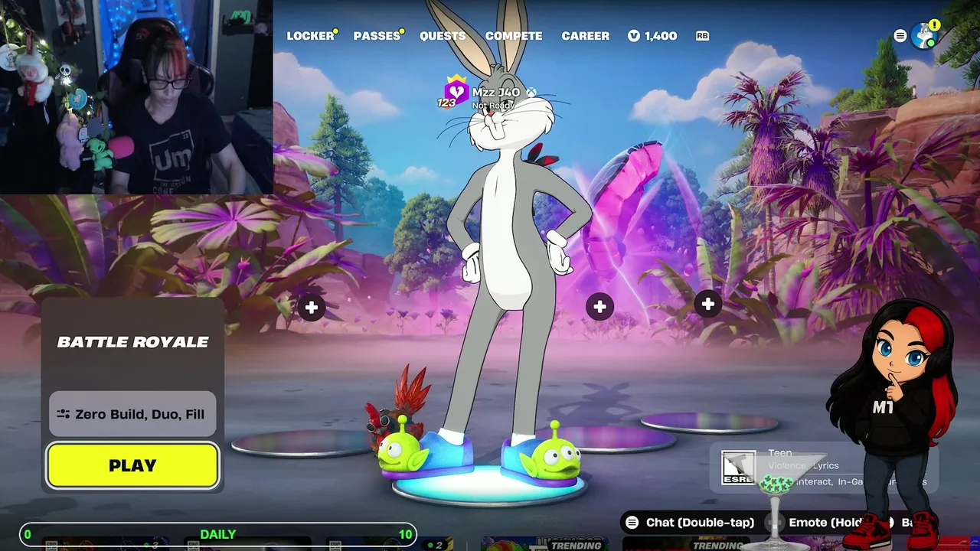The image size is (980, 551).
Task: Click the Daily quest progress bar
Action: click(218, 534)
